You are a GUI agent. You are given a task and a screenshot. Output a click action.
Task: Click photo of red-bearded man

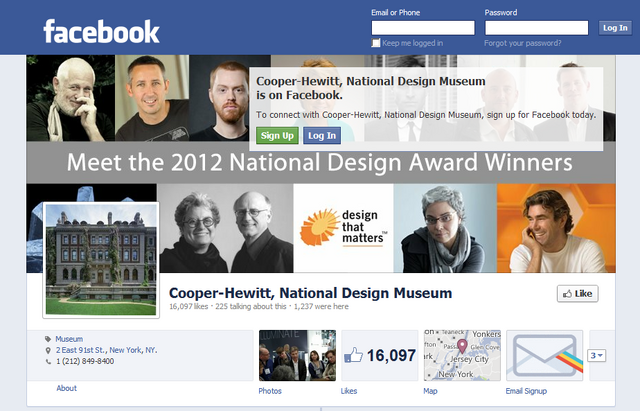click(x=219, y=98)
